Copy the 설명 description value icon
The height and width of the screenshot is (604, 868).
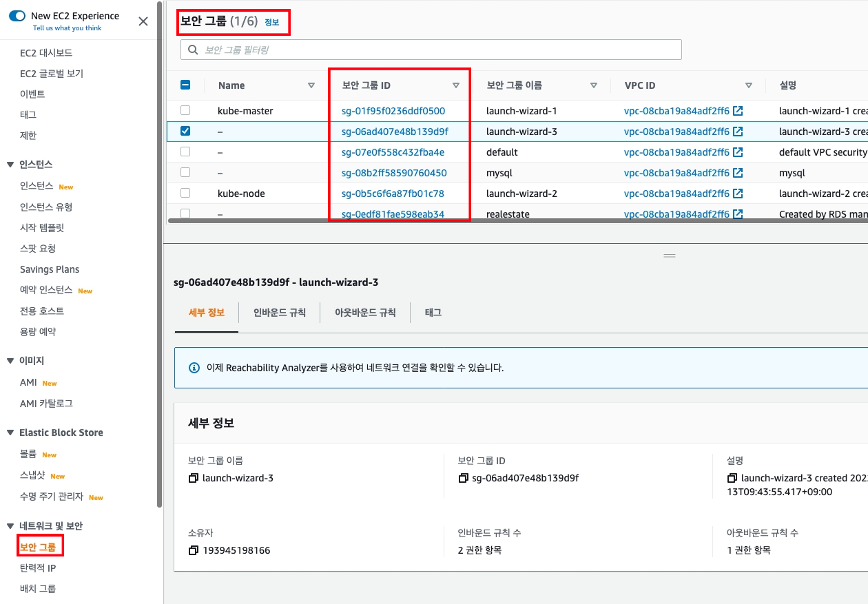coord(732,478)
